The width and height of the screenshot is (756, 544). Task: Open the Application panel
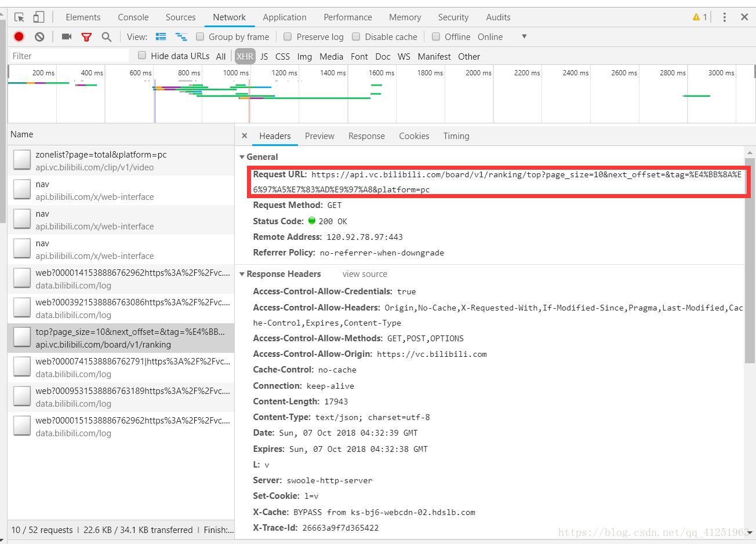pyautogui.click(x=285, y=17)
